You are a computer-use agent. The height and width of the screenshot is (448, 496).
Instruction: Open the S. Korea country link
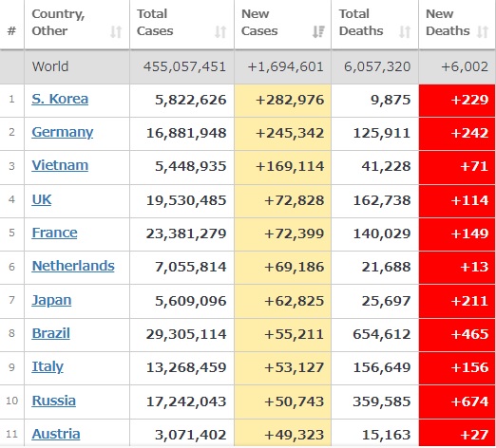click(x=60, y=99)
